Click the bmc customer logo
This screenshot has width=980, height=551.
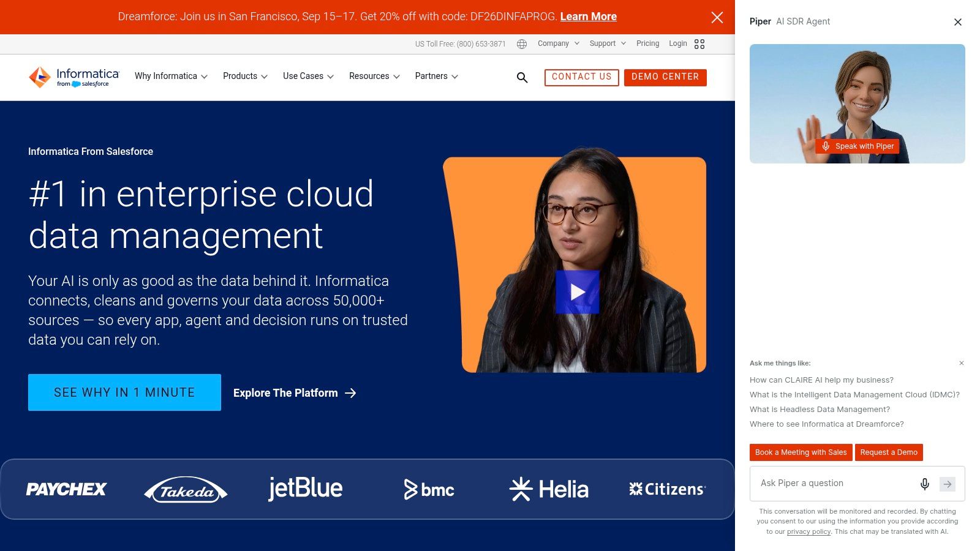coord(429,490)
